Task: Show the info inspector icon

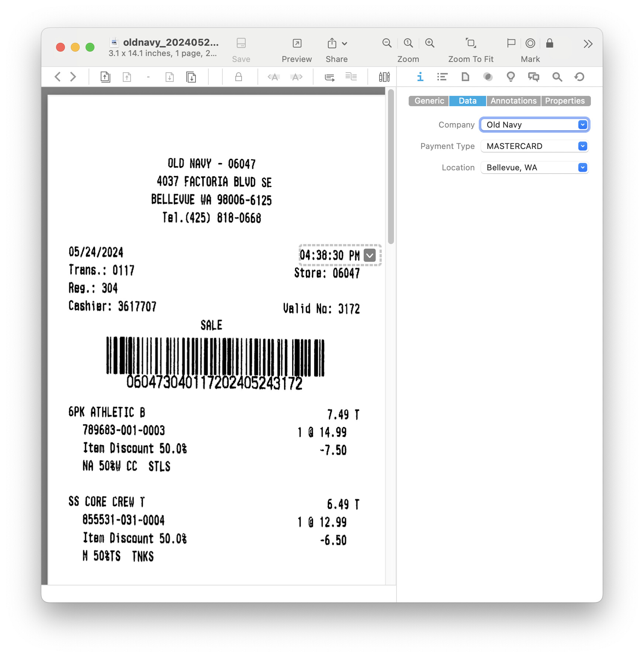Action: (x=420, y=77)
